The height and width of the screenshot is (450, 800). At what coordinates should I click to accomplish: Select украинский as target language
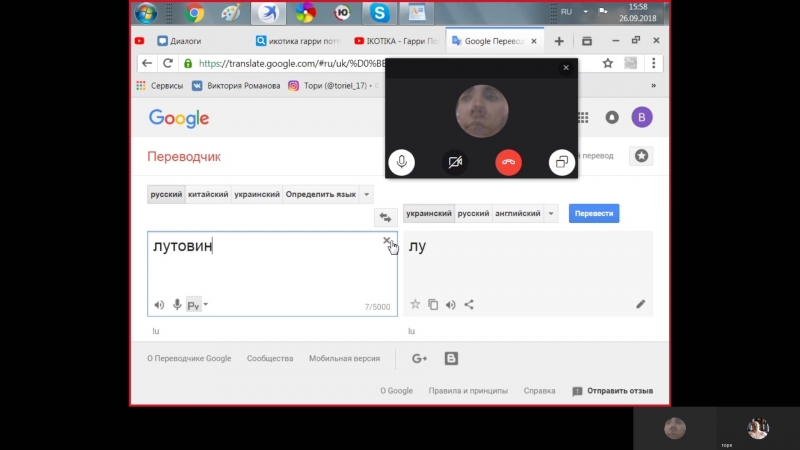429,213
